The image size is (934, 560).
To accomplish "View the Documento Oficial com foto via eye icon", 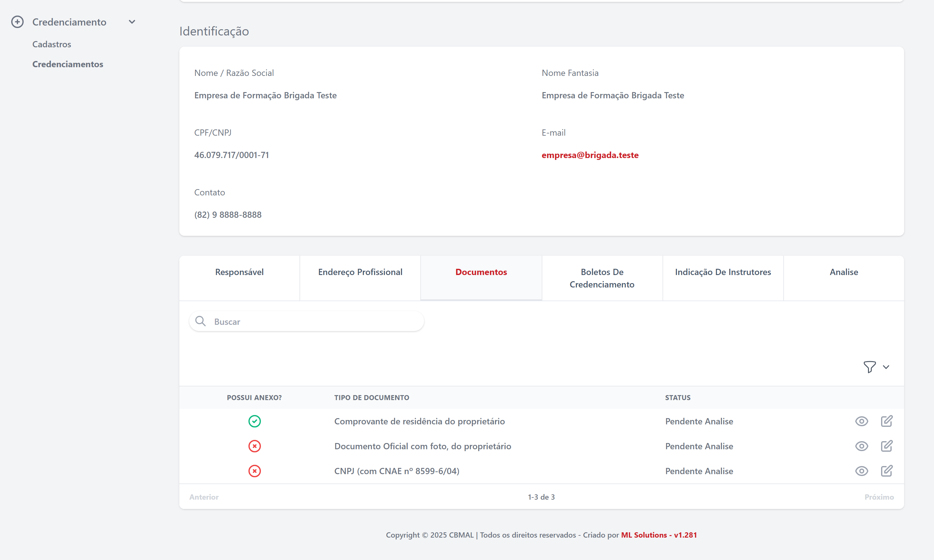I will click(x=861, y=446).
